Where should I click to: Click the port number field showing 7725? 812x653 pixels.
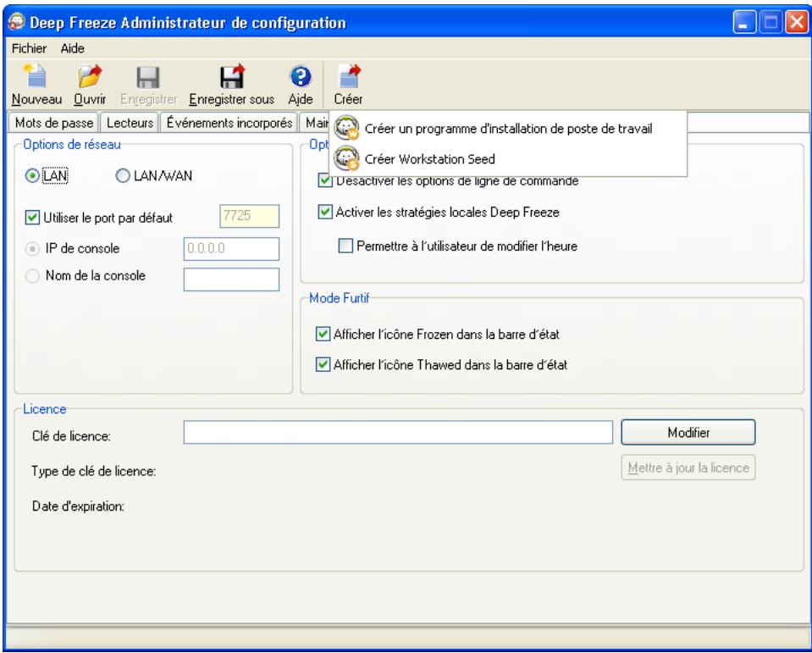[x=250, y=216]
